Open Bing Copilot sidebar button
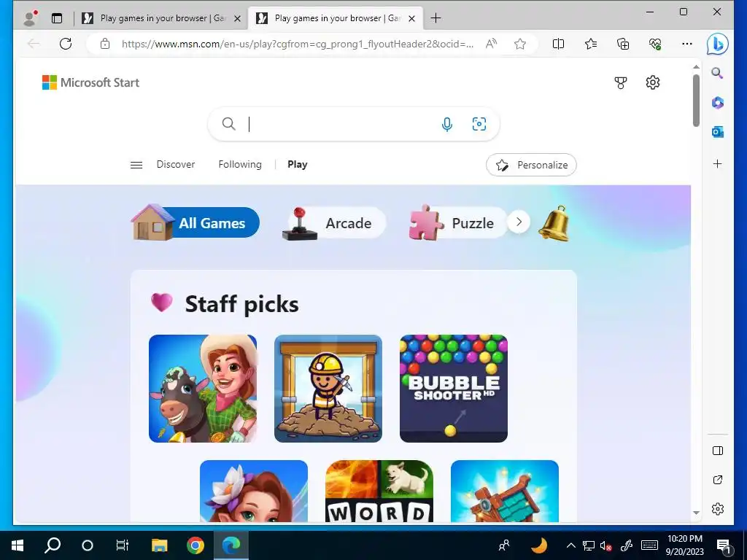747x560 pixels. [718, 44]
